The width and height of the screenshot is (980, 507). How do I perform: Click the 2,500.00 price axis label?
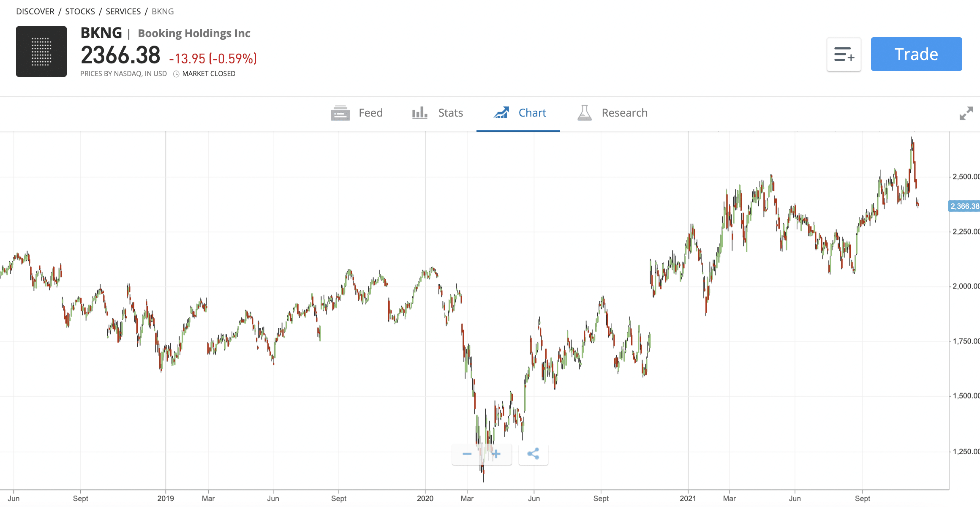pos(966,177)
